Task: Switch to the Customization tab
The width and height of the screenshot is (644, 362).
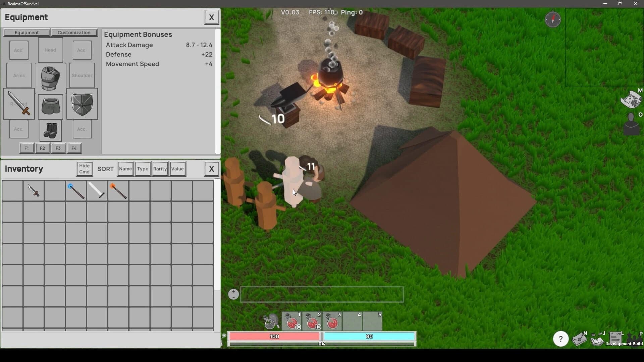Action: click(x=74, y=33)
